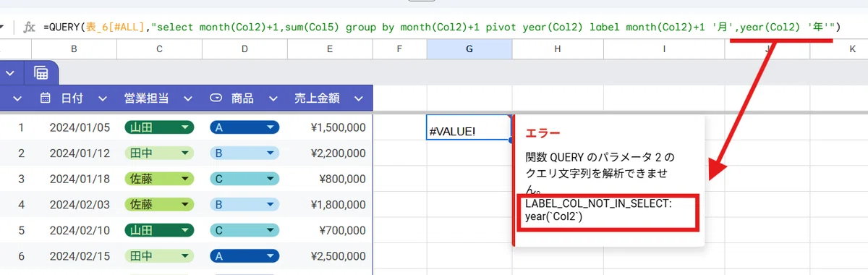Click the calendar icon beside 日付 header
Viewport: 868px width, 275px height.
[x=45, y=98]
